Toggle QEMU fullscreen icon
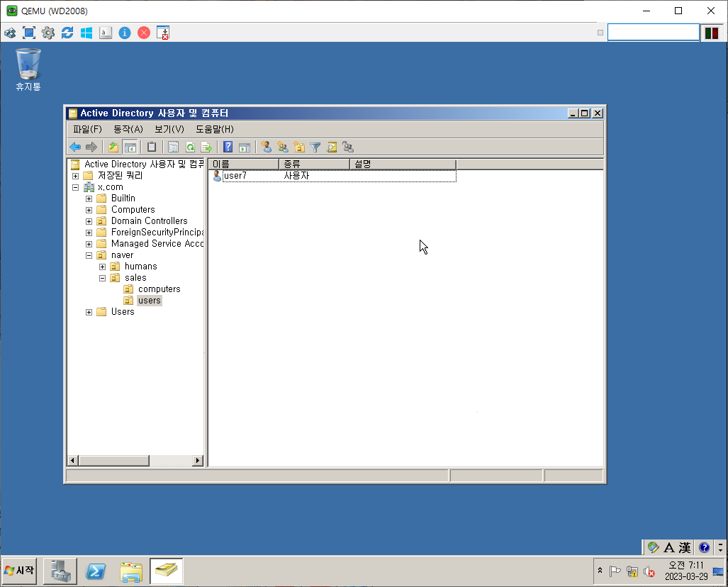728x587 pixels. [29, 33]
